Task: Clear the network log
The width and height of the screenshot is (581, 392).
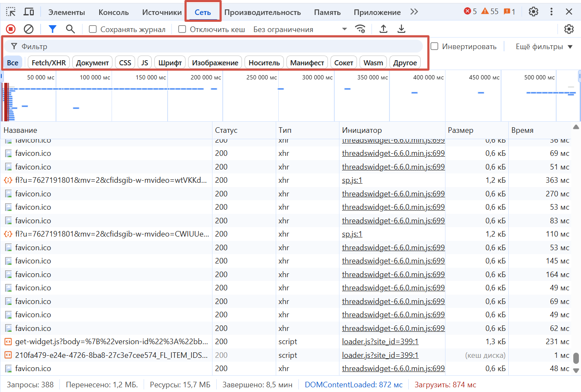Action: 29,29
